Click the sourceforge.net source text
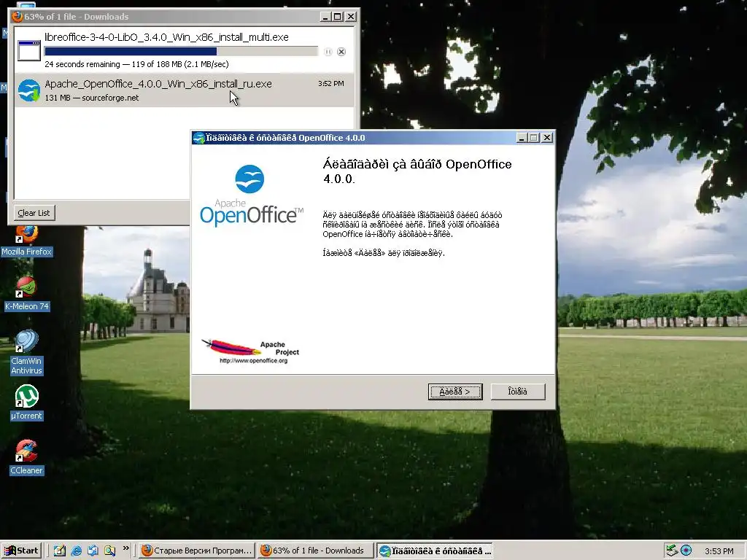The width and height of the screenshot is (747, 560). 110,98
